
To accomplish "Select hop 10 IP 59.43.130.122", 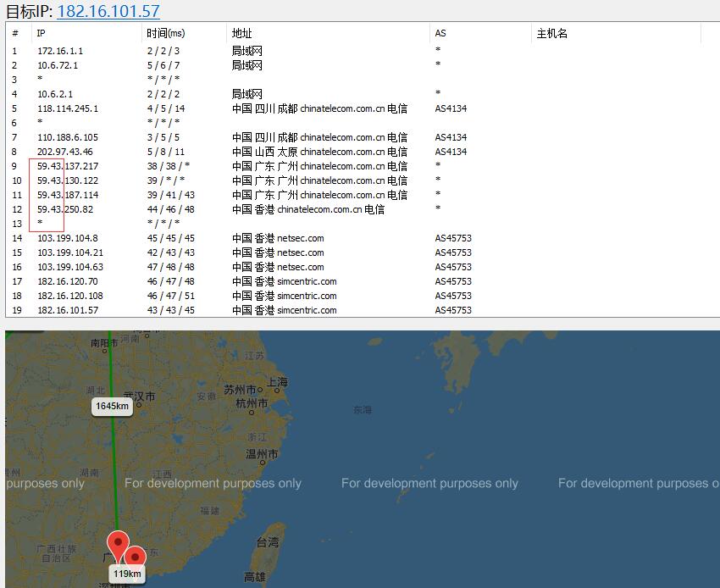I will [x=68, y=180].
